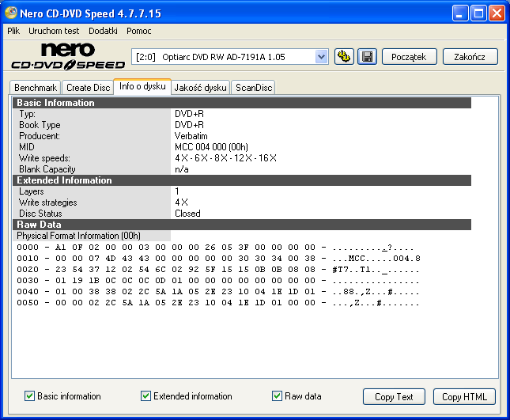
Task: Open the Plik menu
Action: (x=13, y=31)
